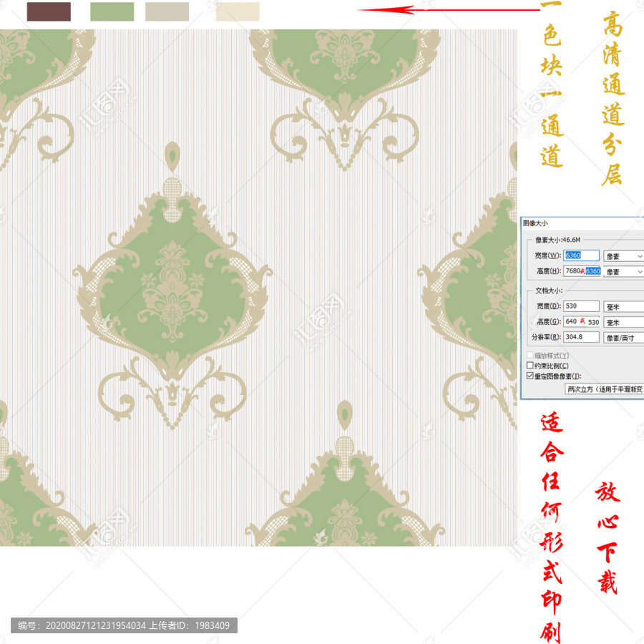
Task: Toggle the 缩放样式(Y) checkbox
Action: coord(530,355)
